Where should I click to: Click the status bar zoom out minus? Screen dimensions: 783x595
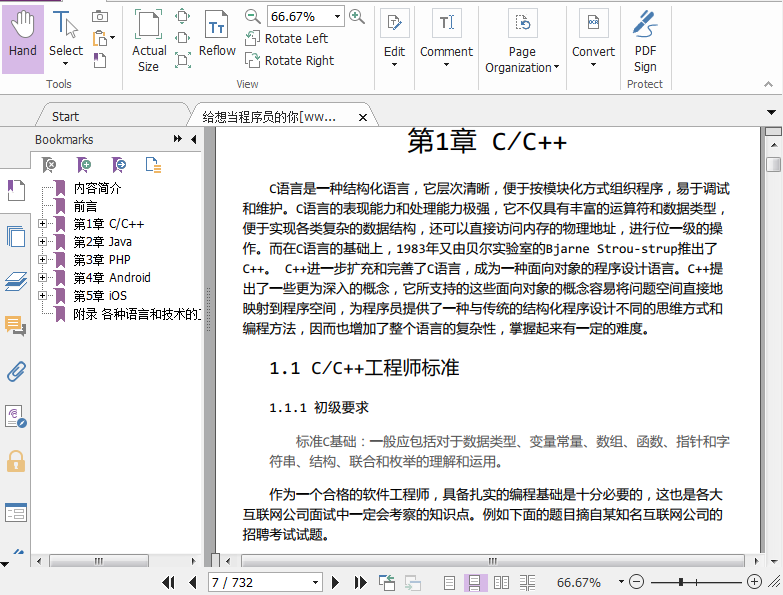[636, 582]
